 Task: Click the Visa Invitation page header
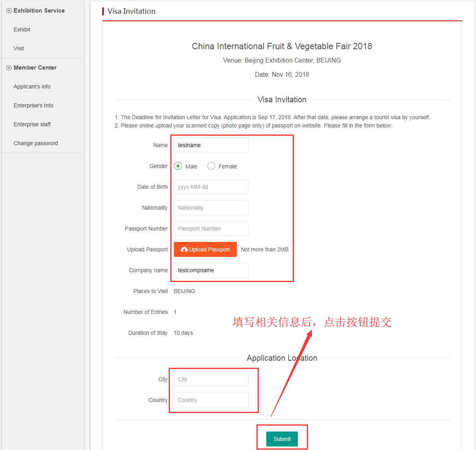click(131, 11)
